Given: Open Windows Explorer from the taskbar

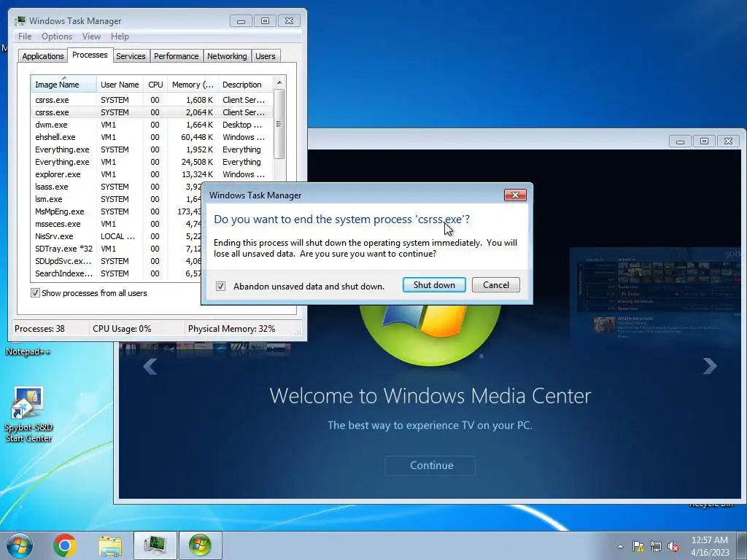Looking at the screenshot, I should tap(110, 545).
